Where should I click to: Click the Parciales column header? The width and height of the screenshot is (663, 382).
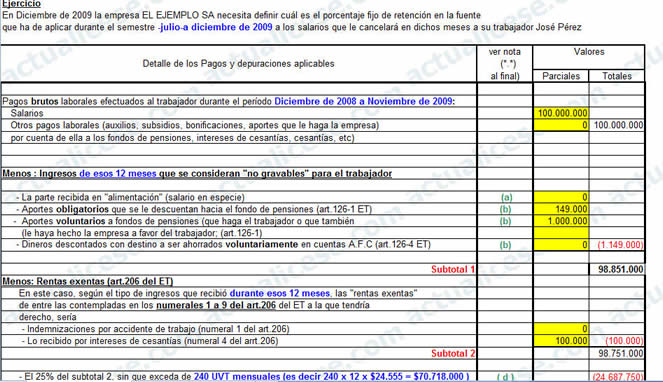(x=561, y=76)
